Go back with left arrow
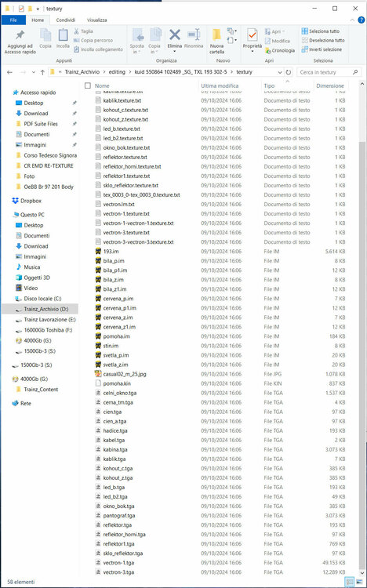This screenshot has height=588, width=367. point(9,72)
